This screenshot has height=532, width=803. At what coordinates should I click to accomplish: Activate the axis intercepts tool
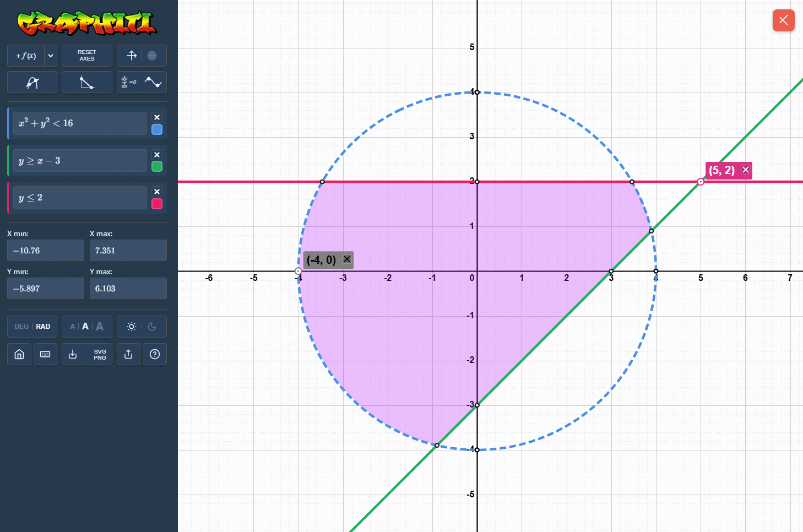(87, 82)
